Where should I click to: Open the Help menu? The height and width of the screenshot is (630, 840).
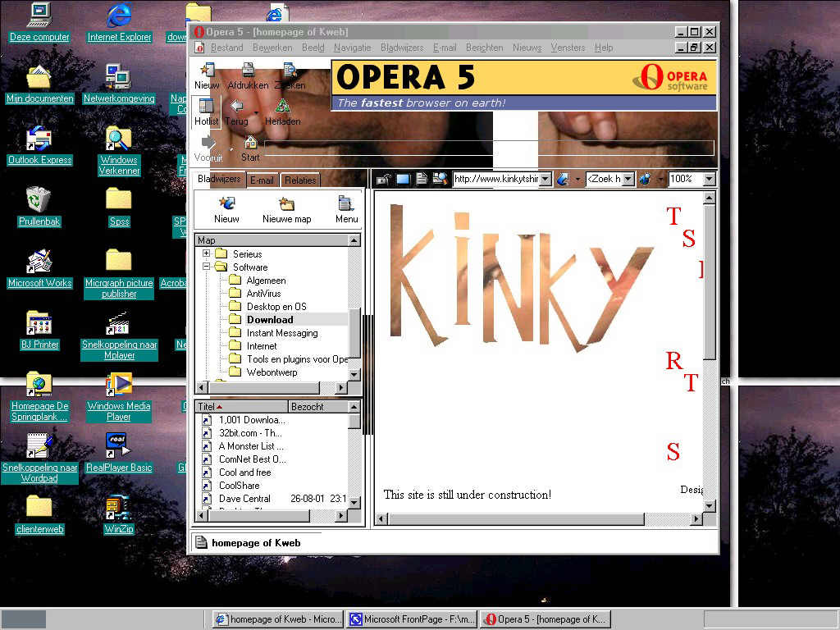(x=604, y=48)
